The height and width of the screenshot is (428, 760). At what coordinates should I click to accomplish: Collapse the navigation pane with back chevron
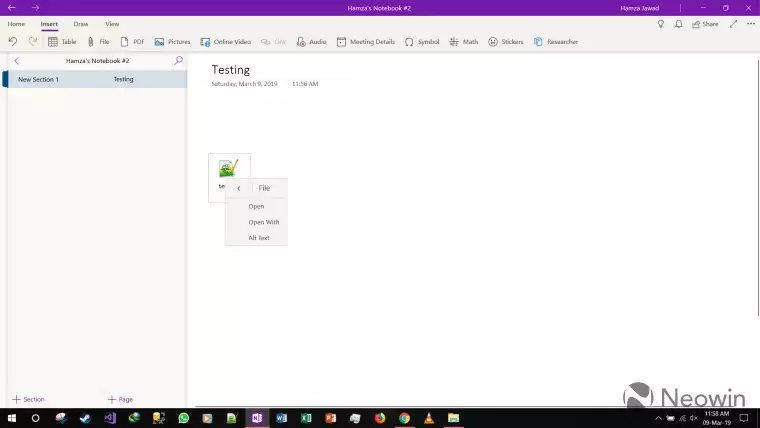pyautogui.click(x=16, y=61)
